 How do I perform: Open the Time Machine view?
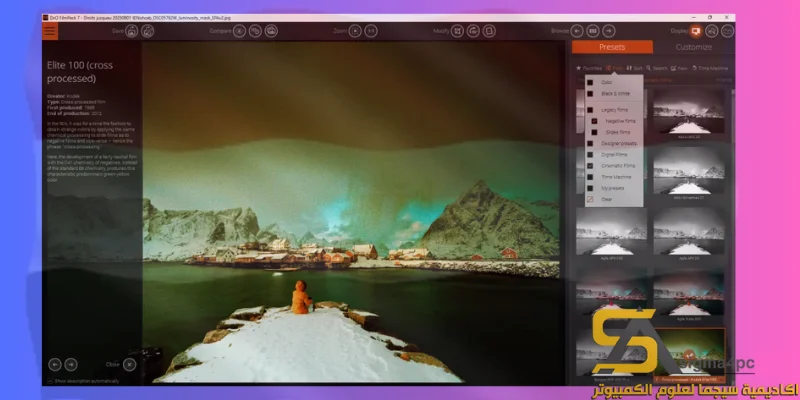click(x=710, y=68)
